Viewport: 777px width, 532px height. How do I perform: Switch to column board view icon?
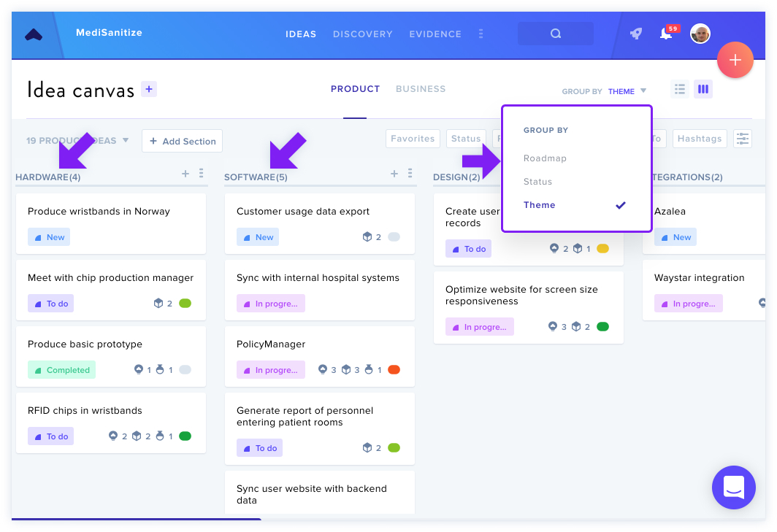[703, 89]
